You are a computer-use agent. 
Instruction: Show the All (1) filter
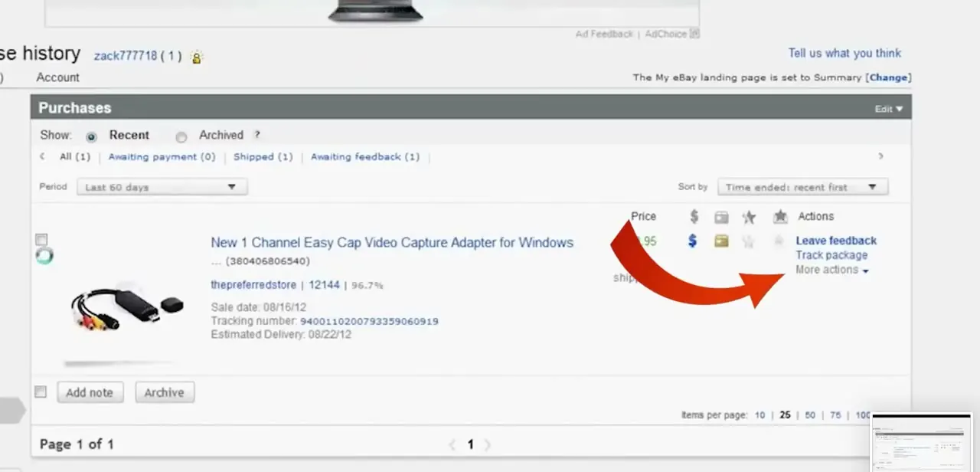(x=75, y=156)
